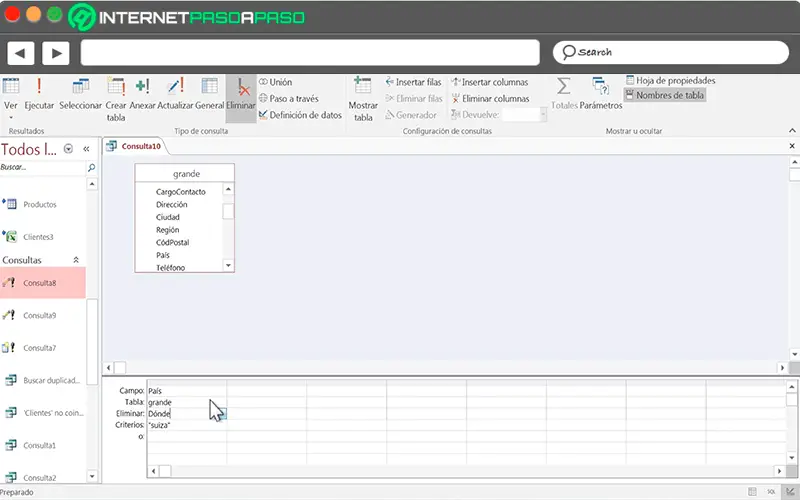The height and width of the screenshot is (500, 800).
Task: Open the Ver view button
Action: [11, 97]
